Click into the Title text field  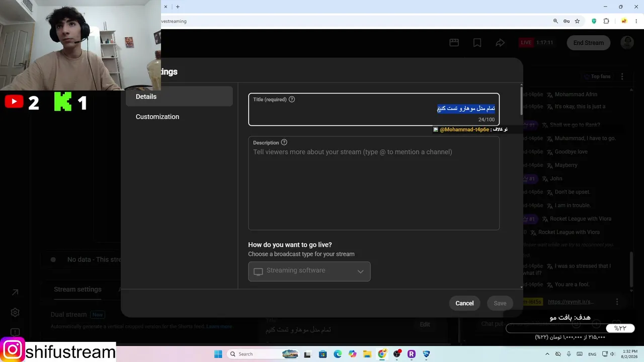[374, 109]
